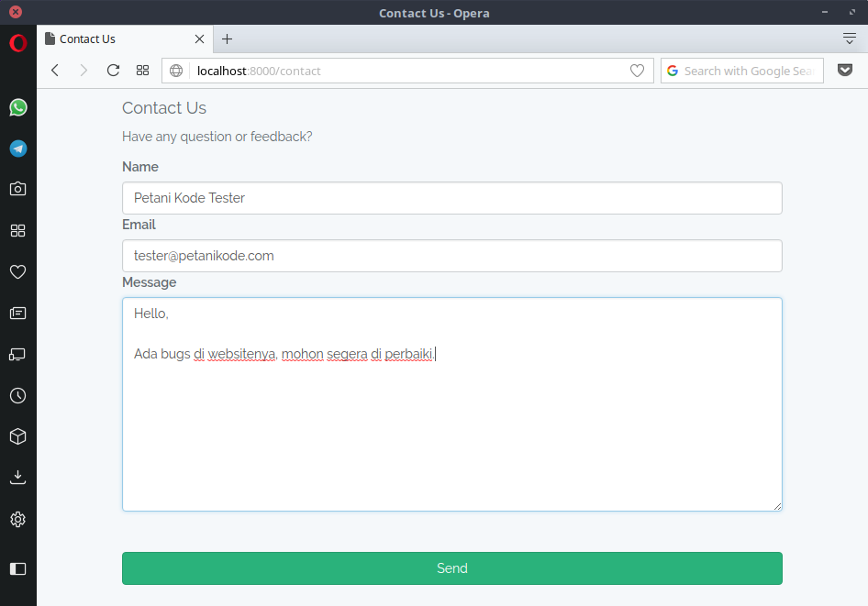Open WhatsApp in the Opera sidebar

click(17, 107)
